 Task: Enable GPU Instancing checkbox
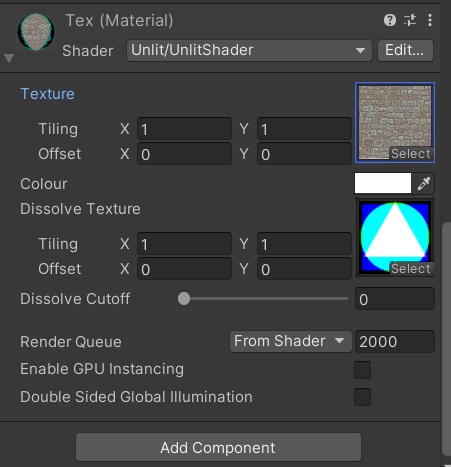363,370
